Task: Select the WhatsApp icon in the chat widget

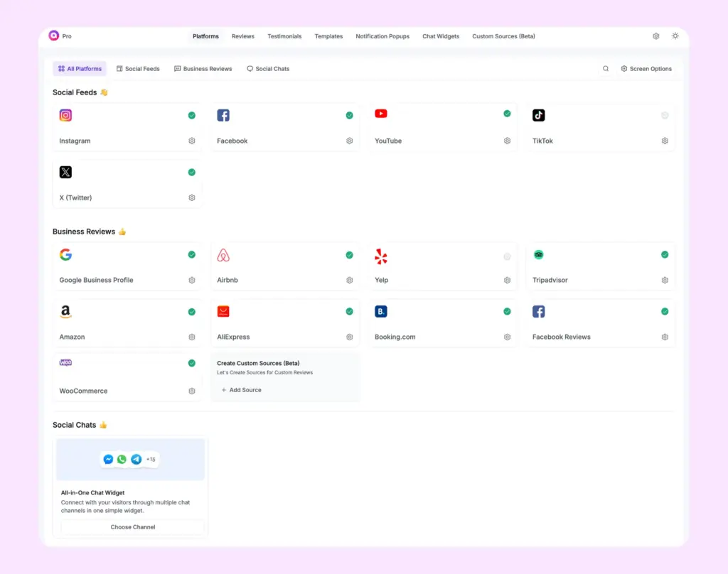Action: pos(122,459)
